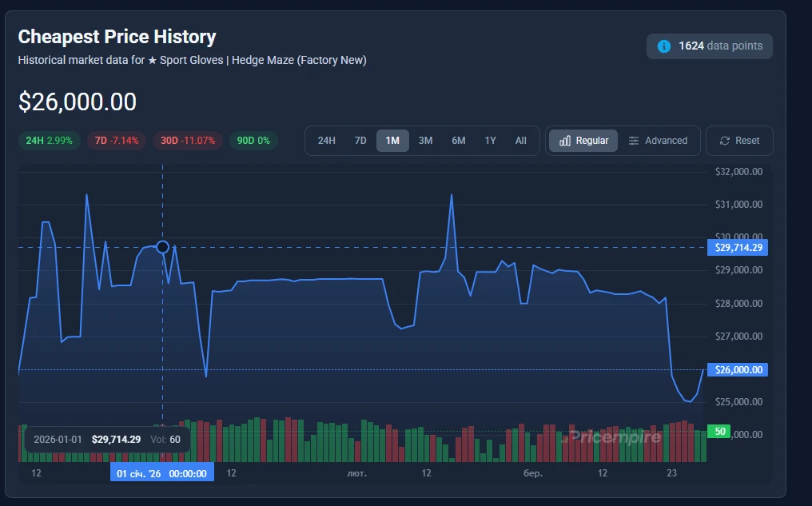Click the $26,000.00 price axis label
The width and height of the screenshot is (812, 506).
coord(738,370)
